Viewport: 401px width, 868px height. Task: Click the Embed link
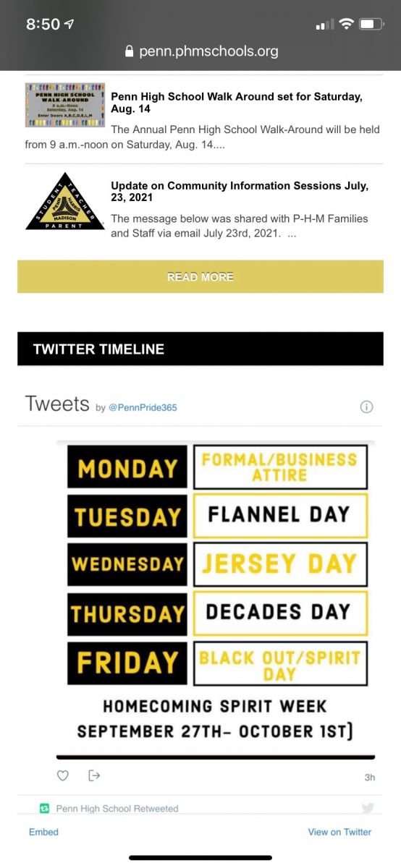click(x=43, y=832)
